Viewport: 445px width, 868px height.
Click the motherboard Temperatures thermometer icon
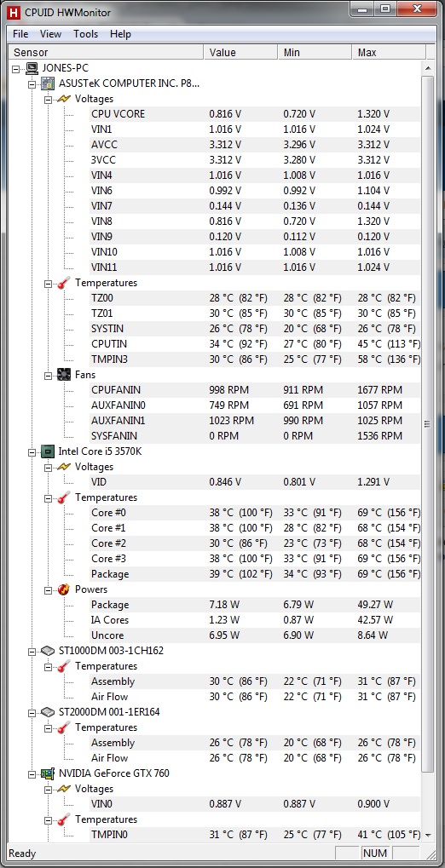(x=64, y=283)
